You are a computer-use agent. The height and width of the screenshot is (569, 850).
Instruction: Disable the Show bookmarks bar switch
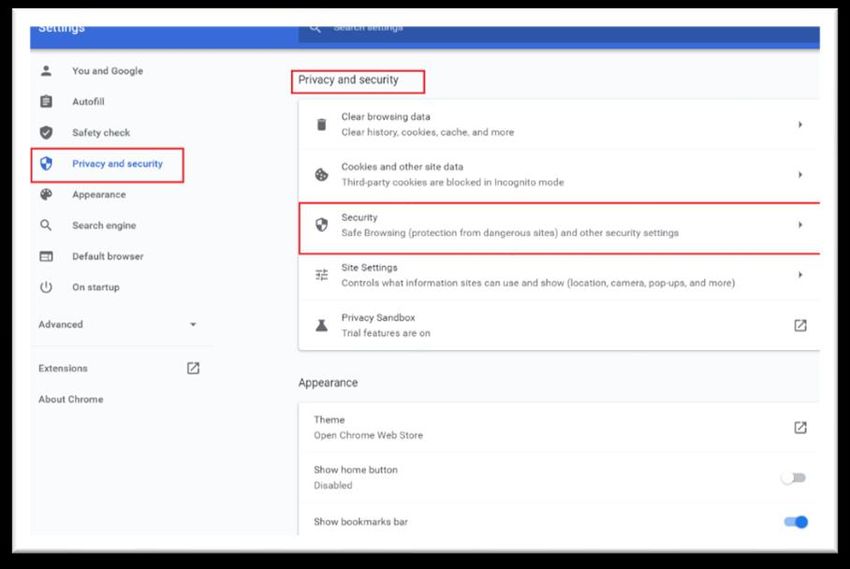[796, 521]
